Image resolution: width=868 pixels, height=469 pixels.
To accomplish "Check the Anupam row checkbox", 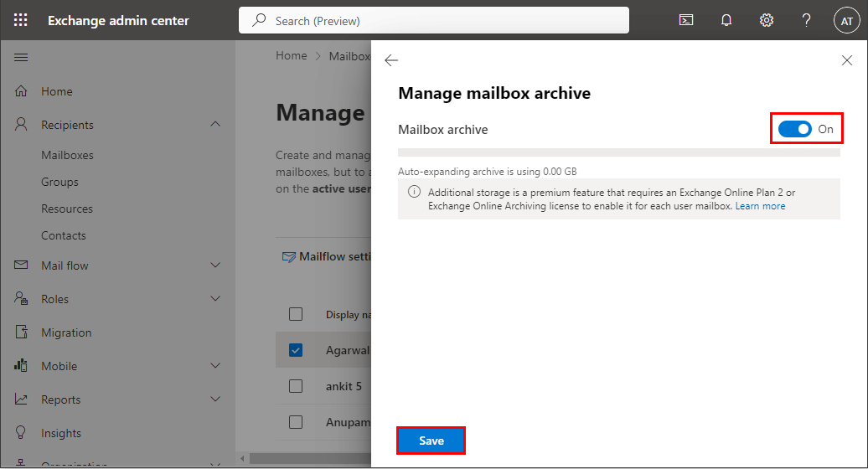I will (296, 422).
